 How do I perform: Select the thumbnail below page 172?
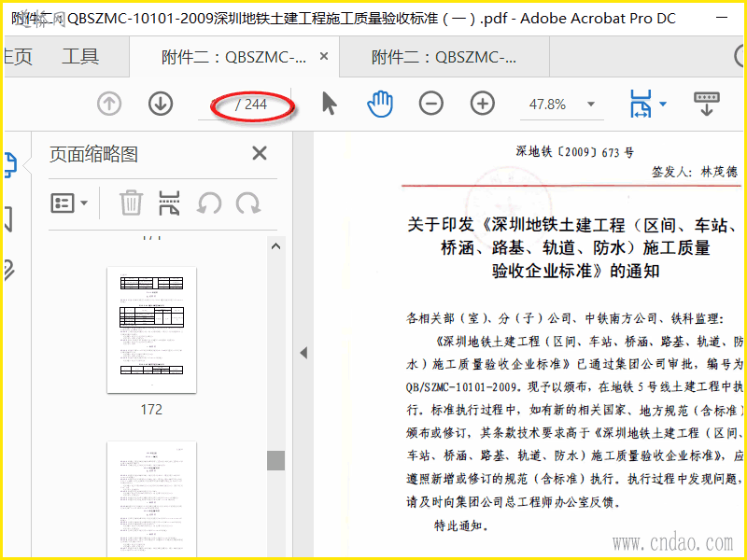pyautogui.click(x=151, y=499)
